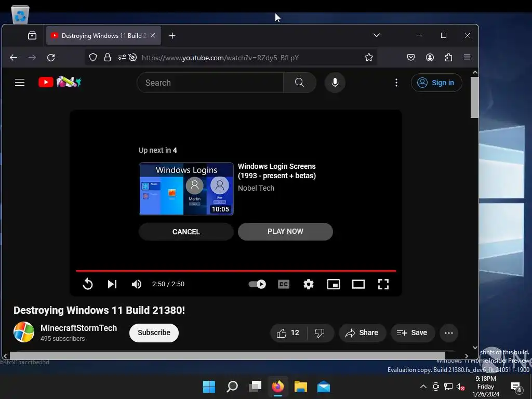Open YouTube settings three-dot menu
This screenshot has height=399, width=532.
[396, 83]
